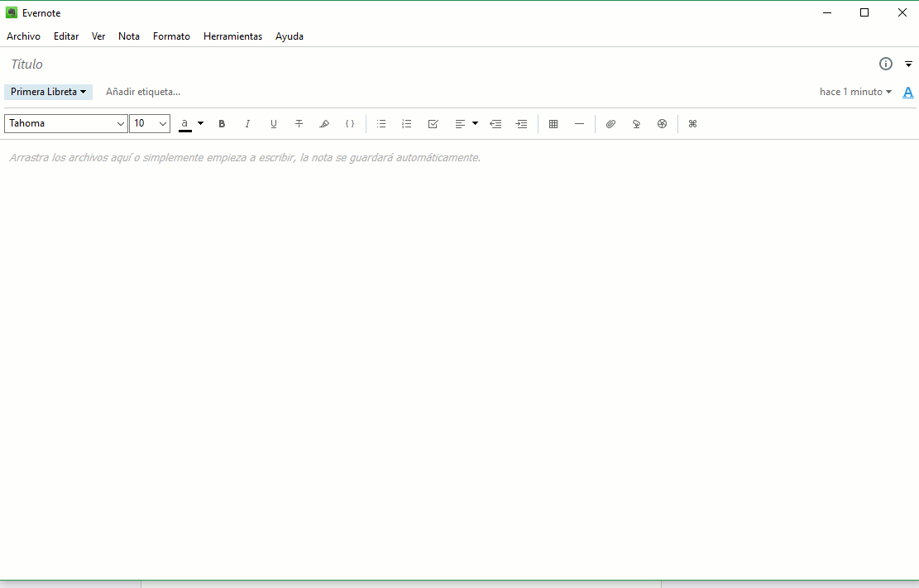Insert a code block with braces icon
This screenshot has width=919, height=588.
(350, 124)
